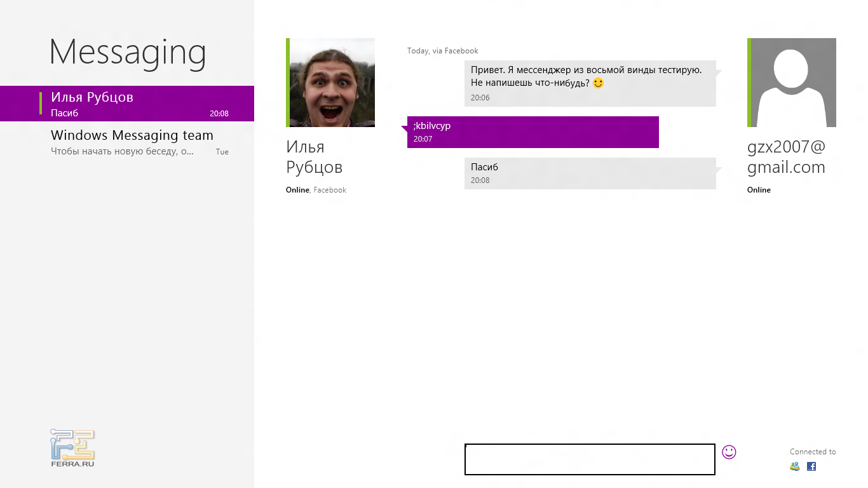Click the Tue date on Windows Messaging team

tap(222, 152)
